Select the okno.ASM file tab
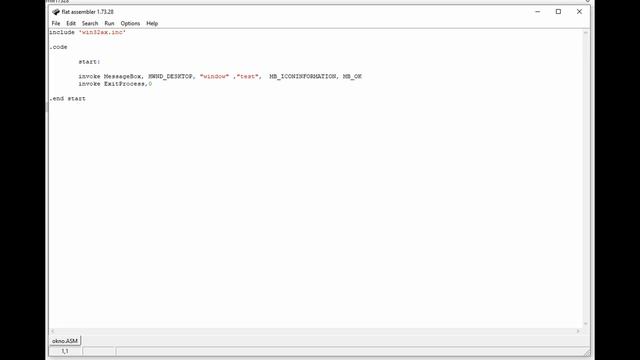Image resolution: width=640 pixels, height=360 pixels. point(65,341)
